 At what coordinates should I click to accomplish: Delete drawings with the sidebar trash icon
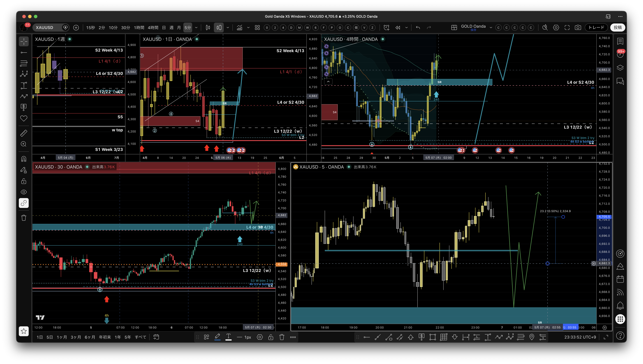point(24,218)
